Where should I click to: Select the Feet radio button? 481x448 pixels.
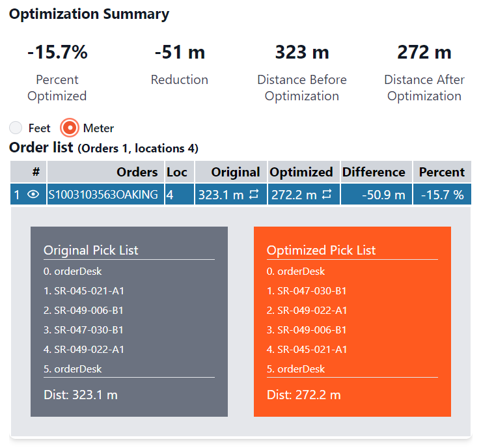click(x=16, y=128)
